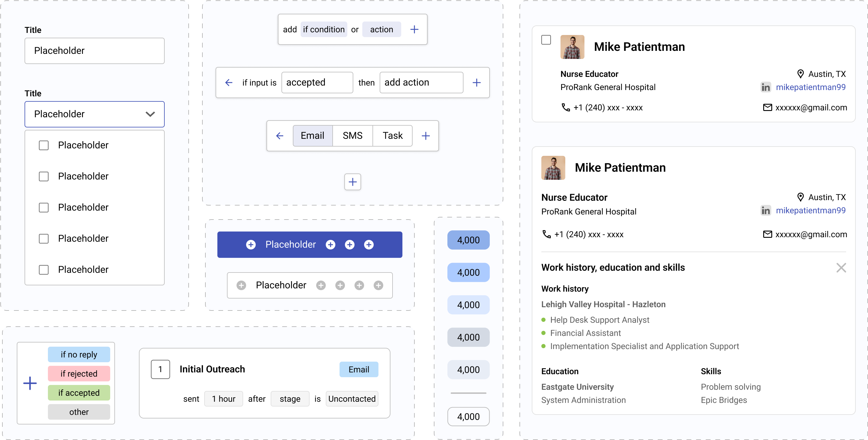Open the mikepatientman99 link in the expanded profile

tap(811, 210)
